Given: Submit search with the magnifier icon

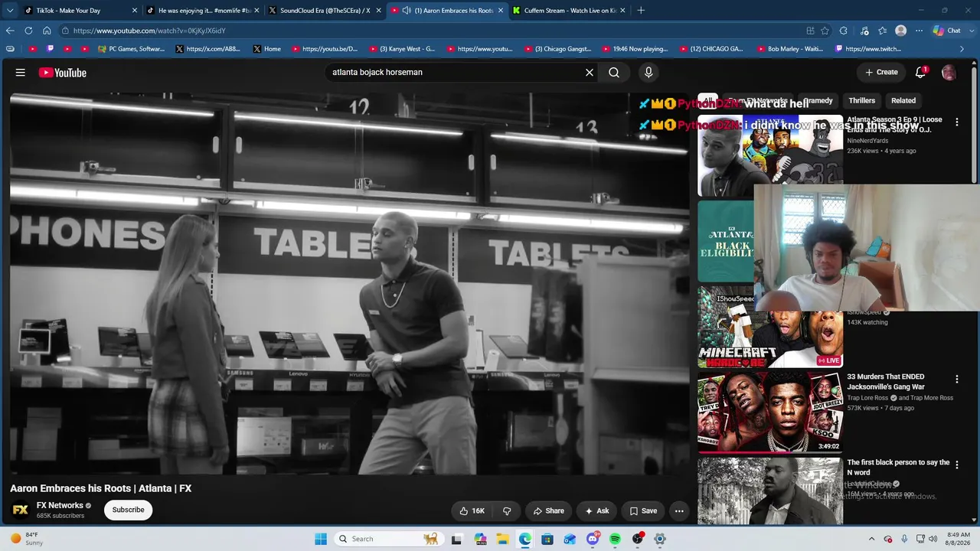Looking at the screenshot, I should click(614, 73).
